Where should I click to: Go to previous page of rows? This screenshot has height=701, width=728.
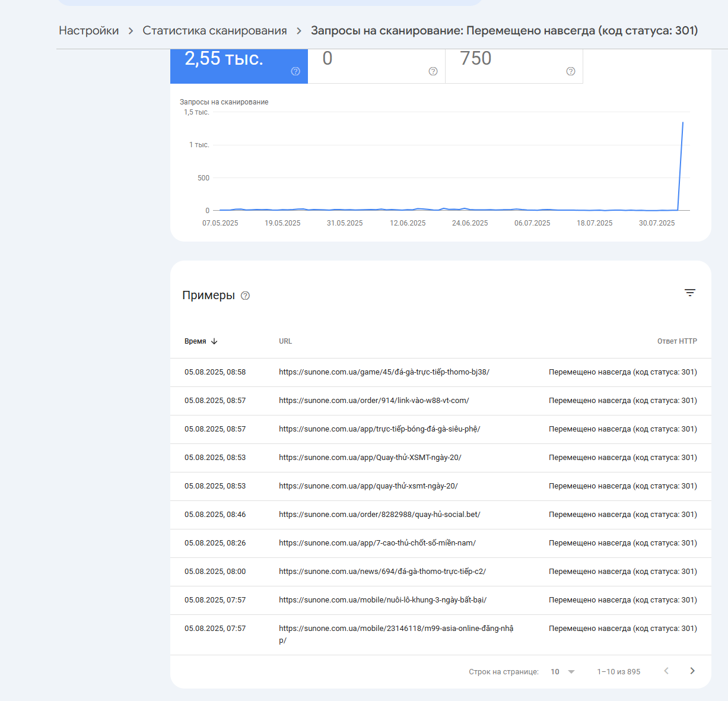(666, 671)
